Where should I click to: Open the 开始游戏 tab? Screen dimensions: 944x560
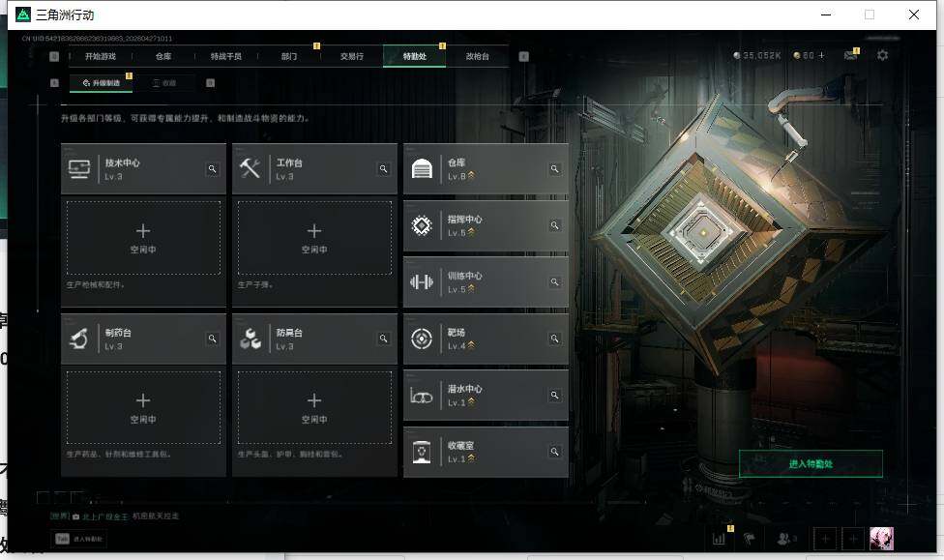[101, 56]
